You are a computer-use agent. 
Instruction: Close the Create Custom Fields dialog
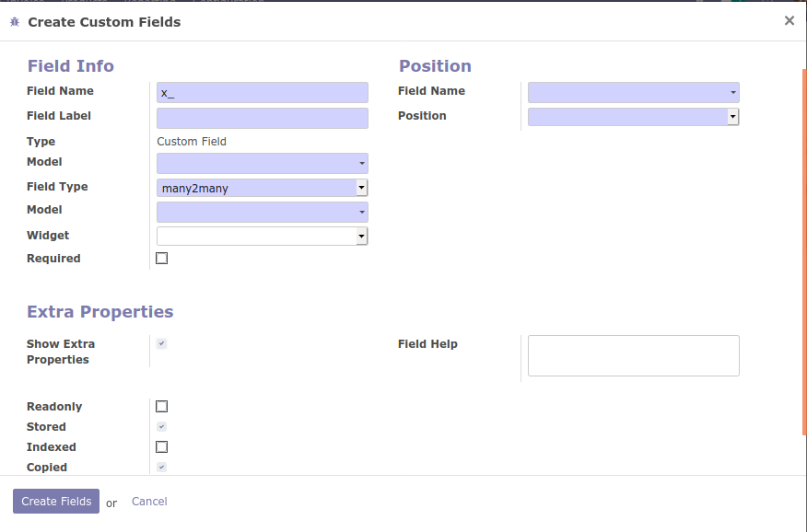[x=789, y=20]
